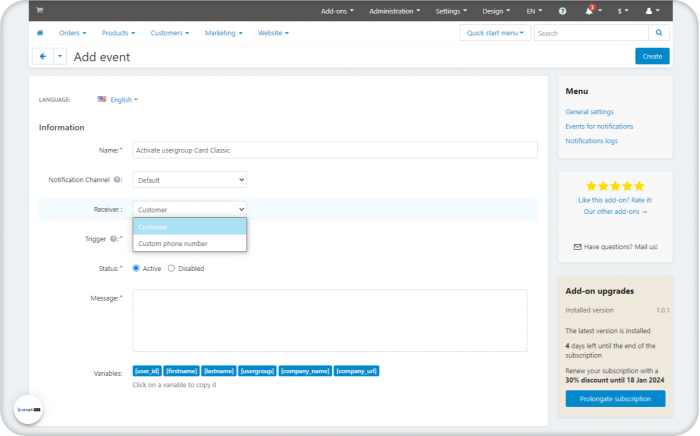Go to the home dashboard icon
This screenshot has width=700, height=436.
click(x=40, y=33)
